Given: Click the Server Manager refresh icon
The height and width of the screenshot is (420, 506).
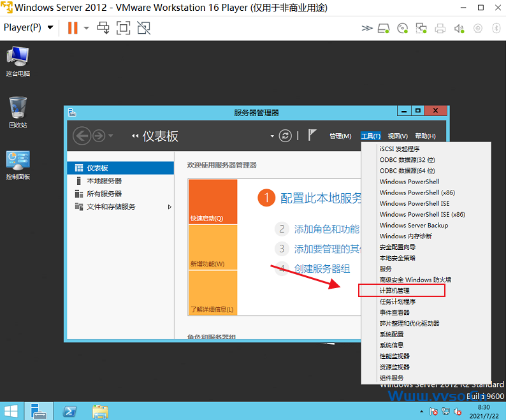Looking at the screenshot, I should point(286,135).
